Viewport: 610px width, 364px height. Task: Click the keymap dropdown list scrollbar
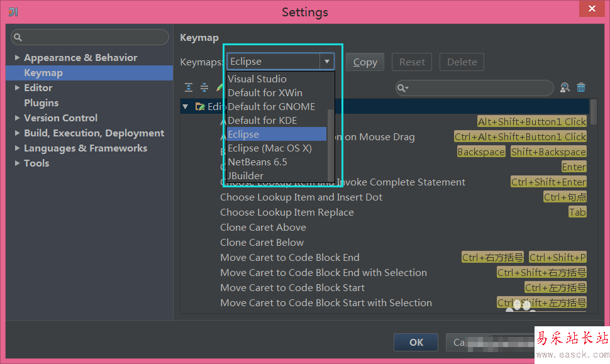[331, 146]
